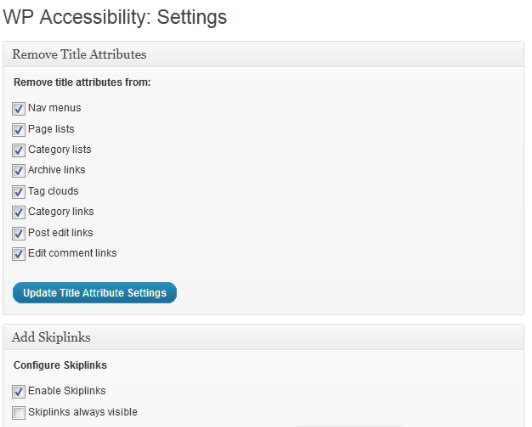Uncheck the Archive links checkbox
Screen dimensions: 532x427
[x=19, y=171]
